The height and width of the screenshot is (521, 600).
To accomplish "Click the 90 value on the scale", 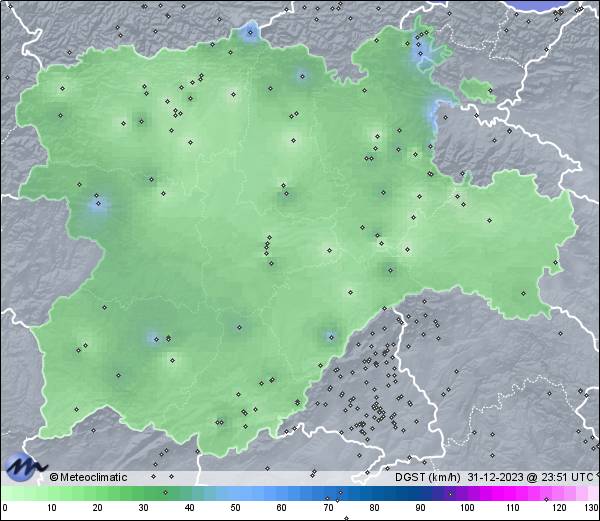I will pos(420,508).
